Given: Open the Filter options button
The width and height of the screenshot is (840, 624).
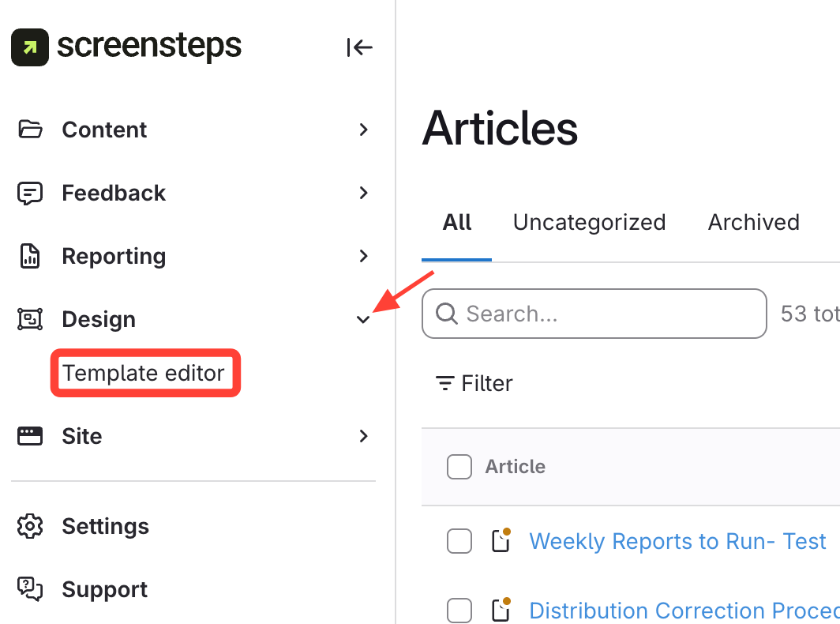Looking at the screenshot, I should click(x=474, y=383).
